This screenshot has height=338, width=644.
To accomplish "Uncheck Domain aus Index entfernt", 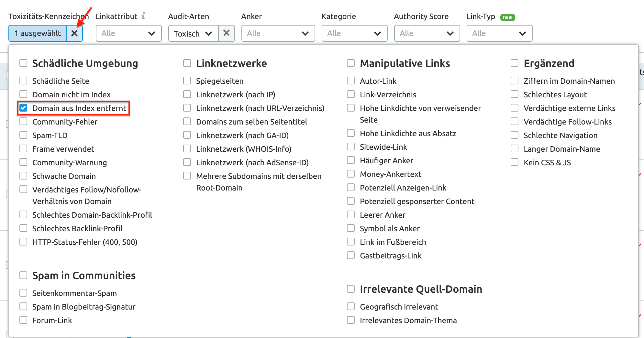I will (x=23, y=108).
